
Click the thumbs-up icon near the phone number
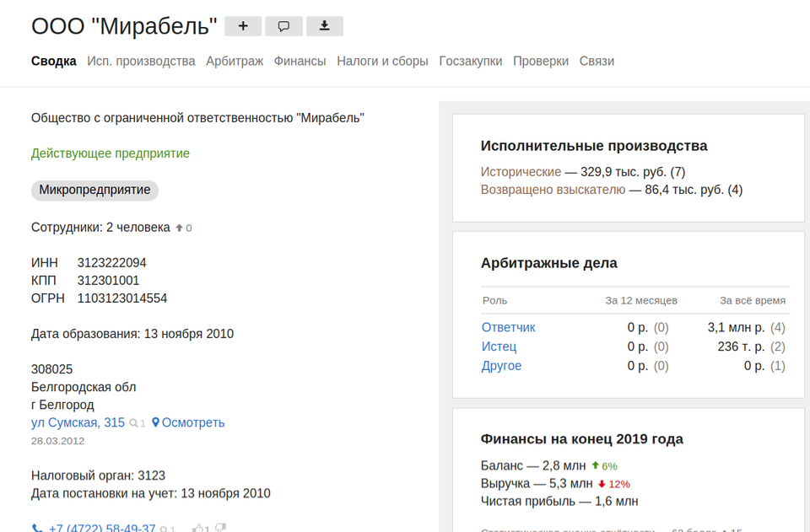(198, 529)
